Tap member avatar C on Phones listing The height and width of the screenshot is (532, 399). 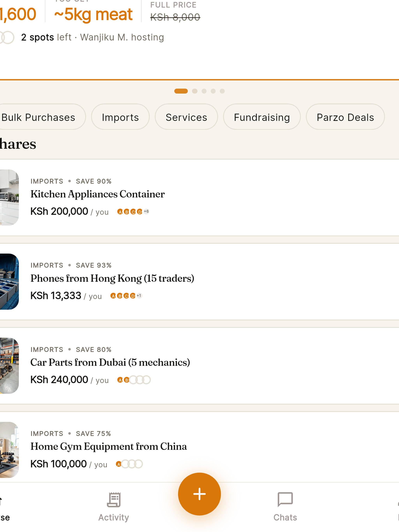click(126, 296)
